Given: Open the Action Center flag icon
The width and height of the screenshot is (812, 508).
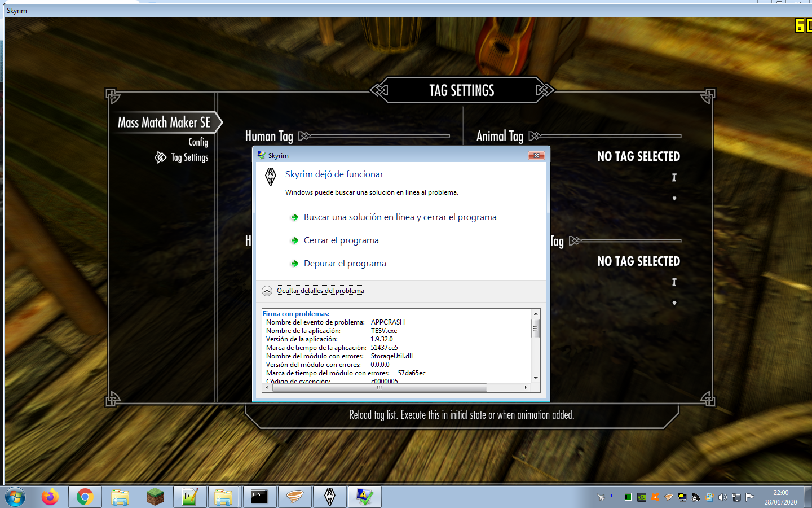Looking at the screenshot, I should pos(749,497).
